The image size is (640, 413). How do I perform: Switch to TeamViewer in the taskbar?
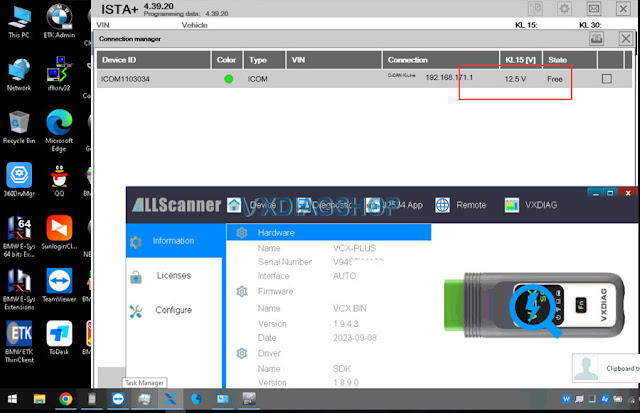[118, 399]
